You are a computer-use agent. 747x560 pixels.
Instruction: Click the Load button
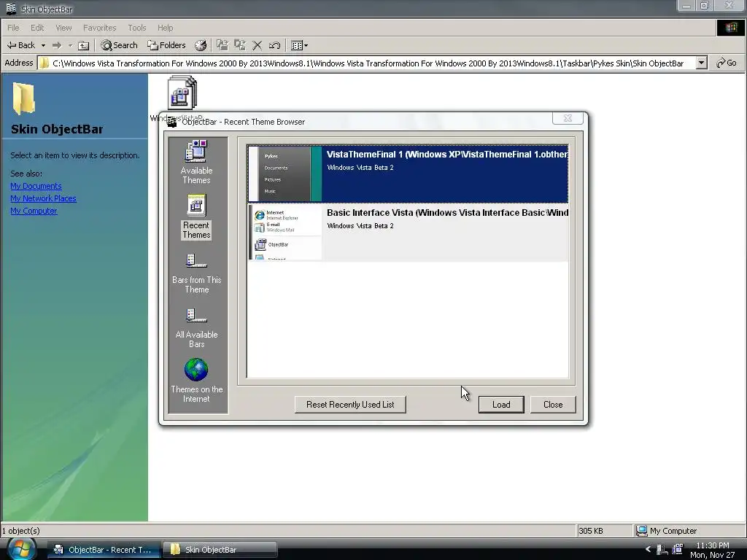click(x=501, y=404)
